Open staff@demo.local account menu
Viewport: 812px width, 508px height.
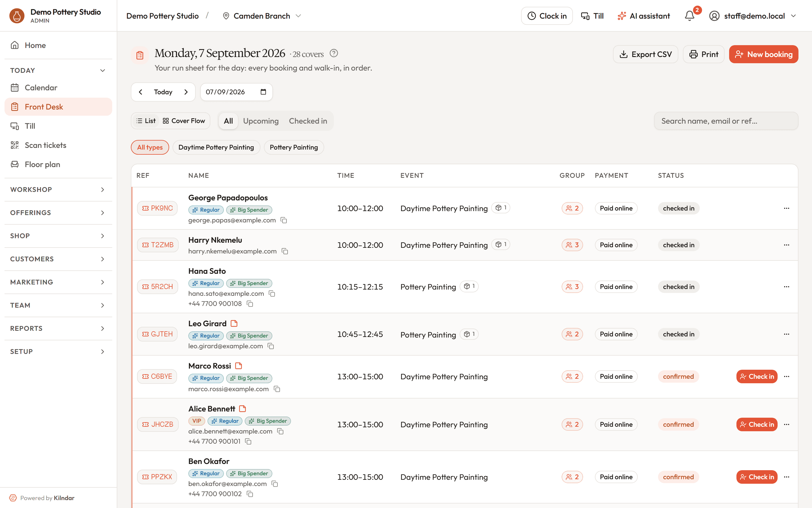[753, 16]
